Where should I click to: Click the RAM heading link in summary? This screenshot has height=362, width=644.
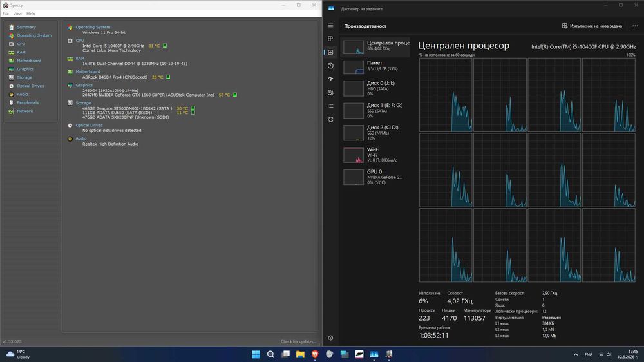coord(80,59)
